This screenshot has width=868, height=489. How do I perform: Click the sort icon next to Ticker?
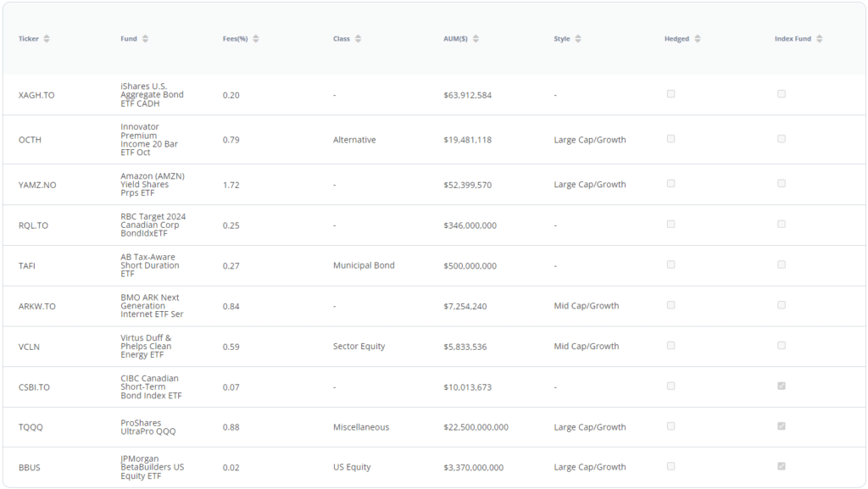(x=47, y=39)
